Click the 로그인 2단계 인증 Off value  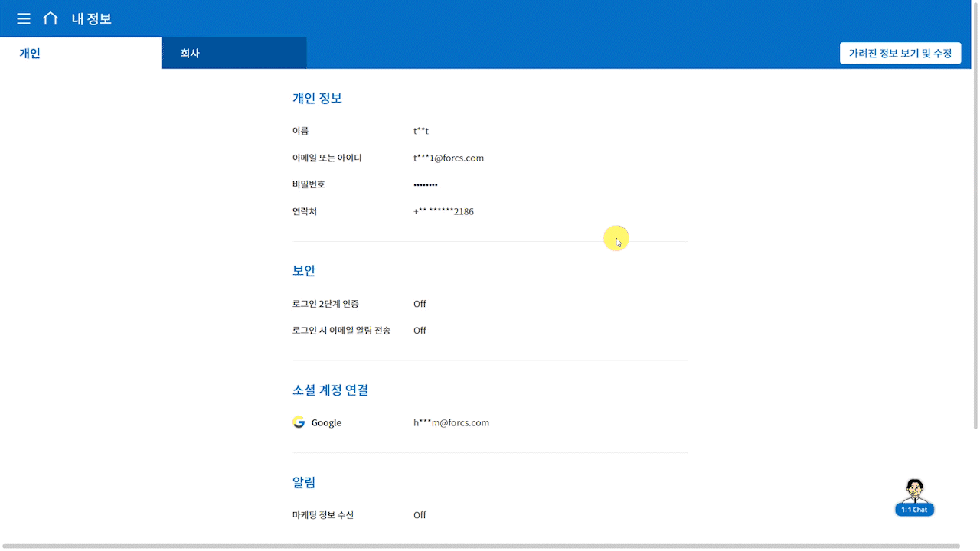coord(420,304)
